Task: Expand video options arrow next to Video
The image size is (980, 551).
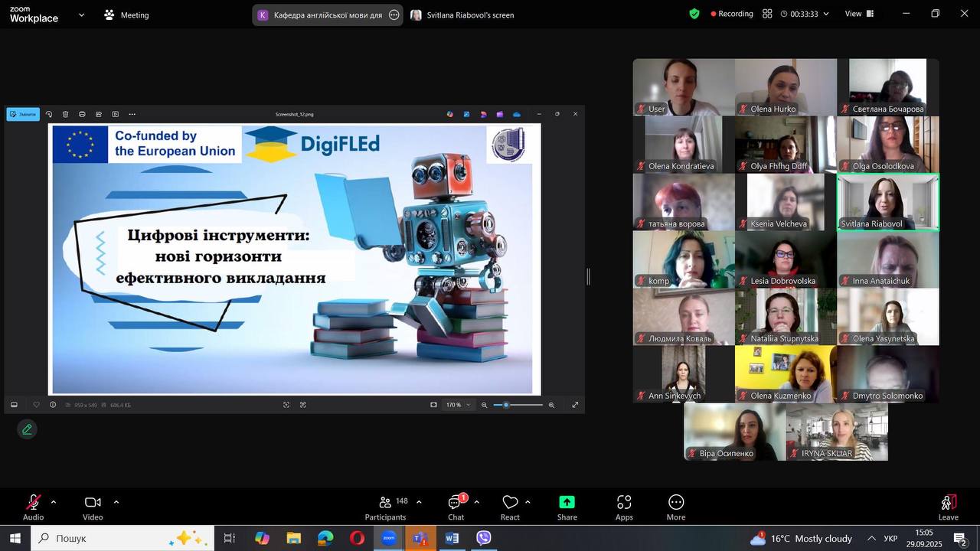Action: point(116,502)
